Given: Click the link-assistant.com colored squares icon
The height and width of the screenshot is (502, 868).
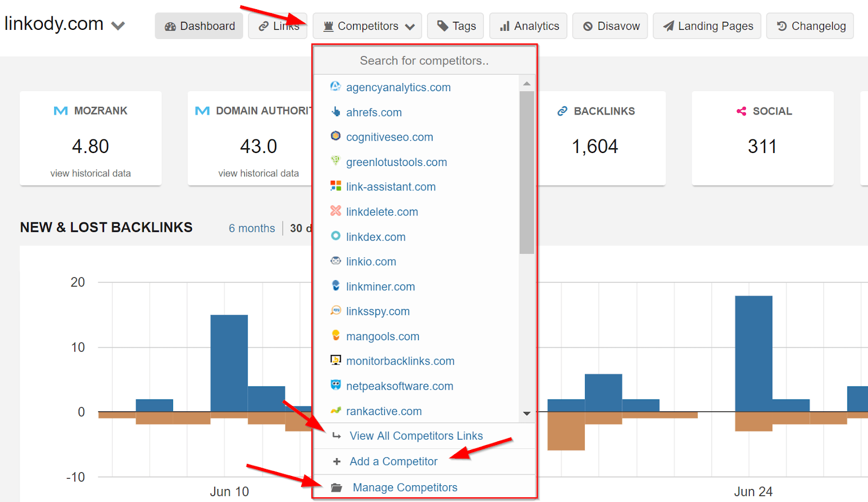Looking at the screenshot, I should pyautogui.click(x=336, y=186).
